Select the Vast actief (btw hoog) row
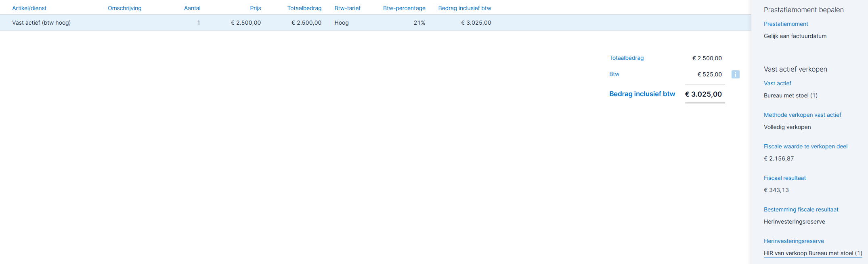868x264 pixels. [375, 23]
